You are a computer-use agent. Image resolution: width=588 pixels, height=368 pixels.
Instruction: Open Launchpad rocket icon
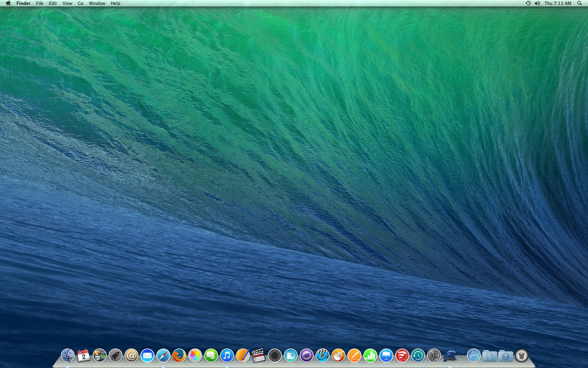tap(115, 356)
